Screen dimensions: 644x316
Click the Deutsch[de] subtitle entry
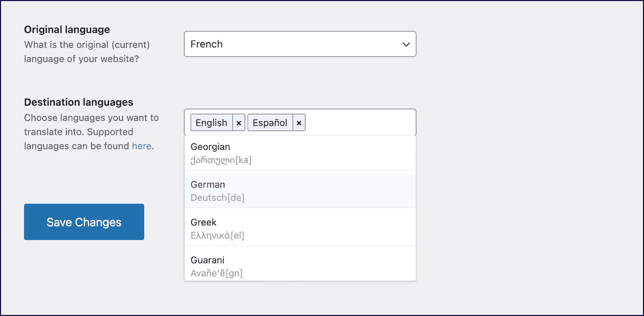217,197
